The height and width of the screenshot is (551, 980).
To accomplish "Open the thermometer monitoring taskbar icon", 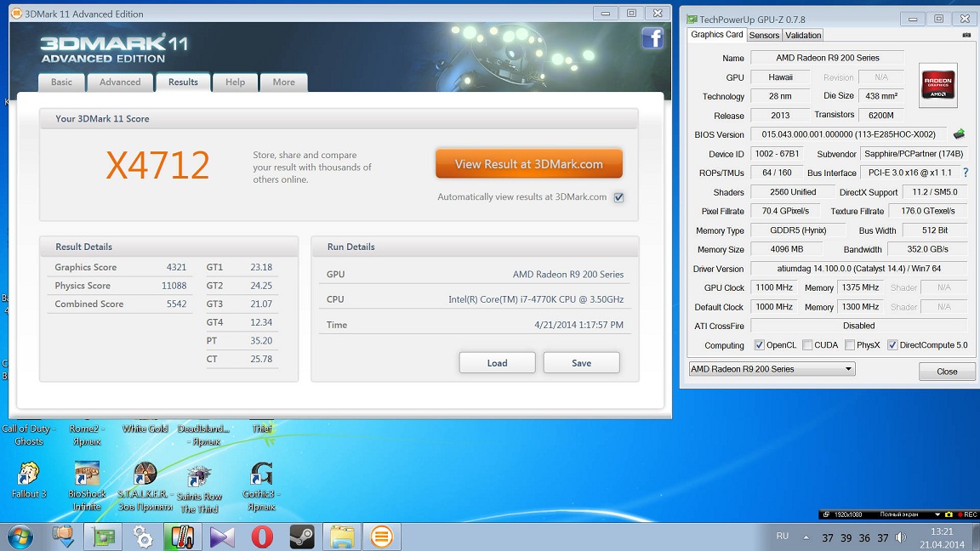I will pos(182,537).
